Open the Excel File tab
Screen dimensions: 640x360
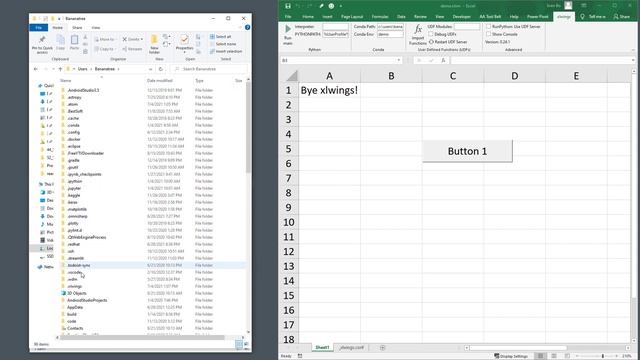coord(288,16)
